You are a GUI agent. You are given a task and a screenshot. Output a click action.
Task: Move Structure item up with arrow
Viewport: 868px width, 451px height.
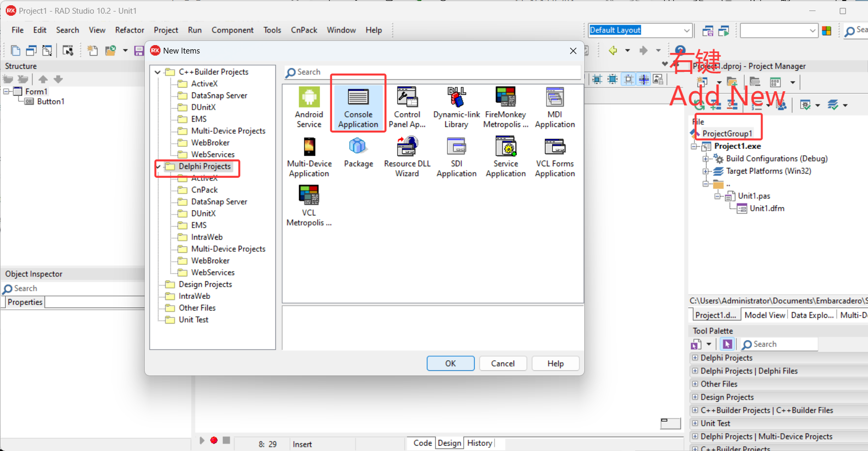click(x=43, y=79)
